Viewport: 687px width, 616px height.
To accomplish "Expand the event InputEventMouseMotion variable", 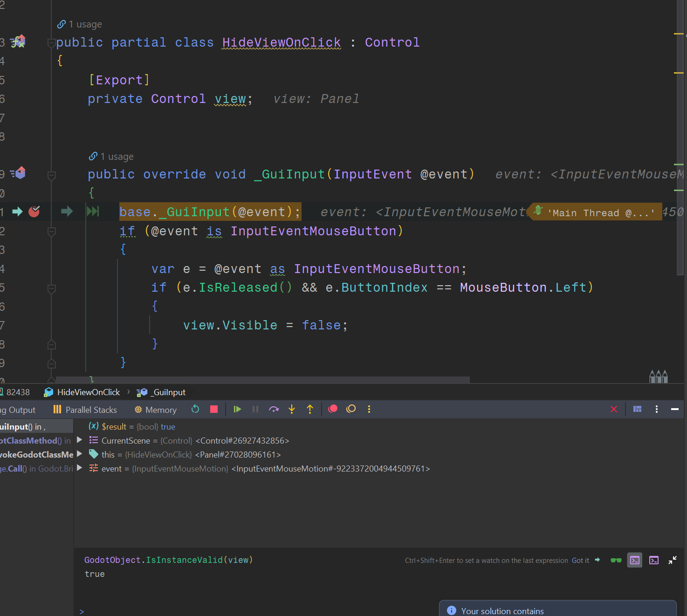I will point(79,468).
